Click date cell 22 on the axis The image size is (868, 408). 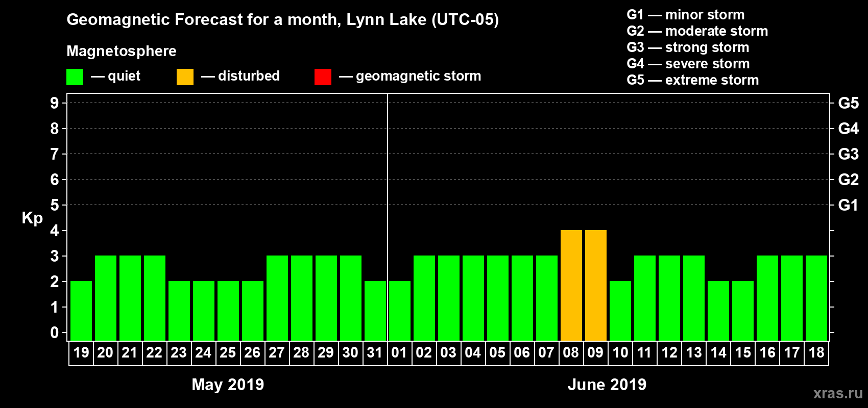(x=155, y=353)
